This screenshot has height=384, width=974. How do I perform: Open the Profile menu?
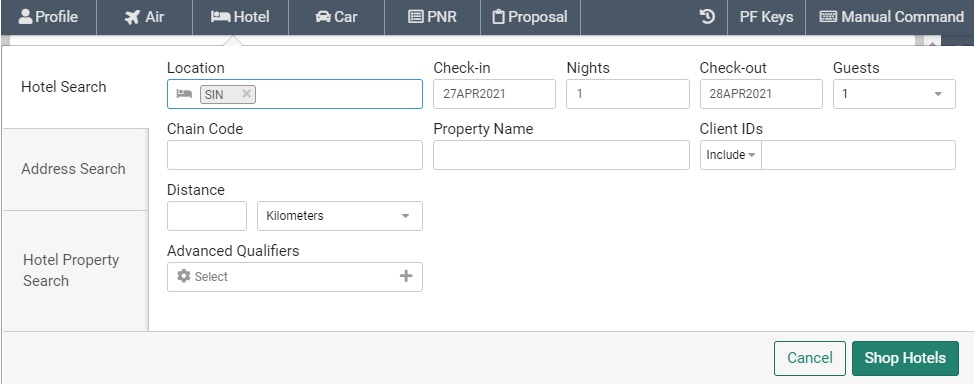(48, 17)
